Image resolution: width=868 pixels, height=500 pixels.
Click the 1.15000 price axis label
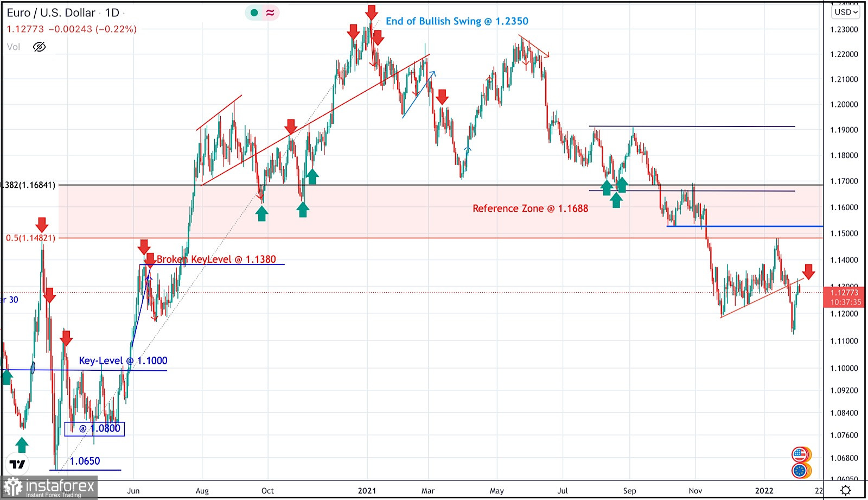coord(844,233)
